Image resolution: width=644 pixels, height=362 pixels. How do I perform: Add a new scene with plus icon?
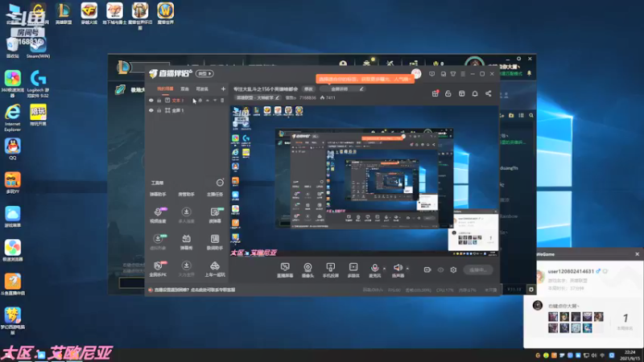(x=223, y=88)
